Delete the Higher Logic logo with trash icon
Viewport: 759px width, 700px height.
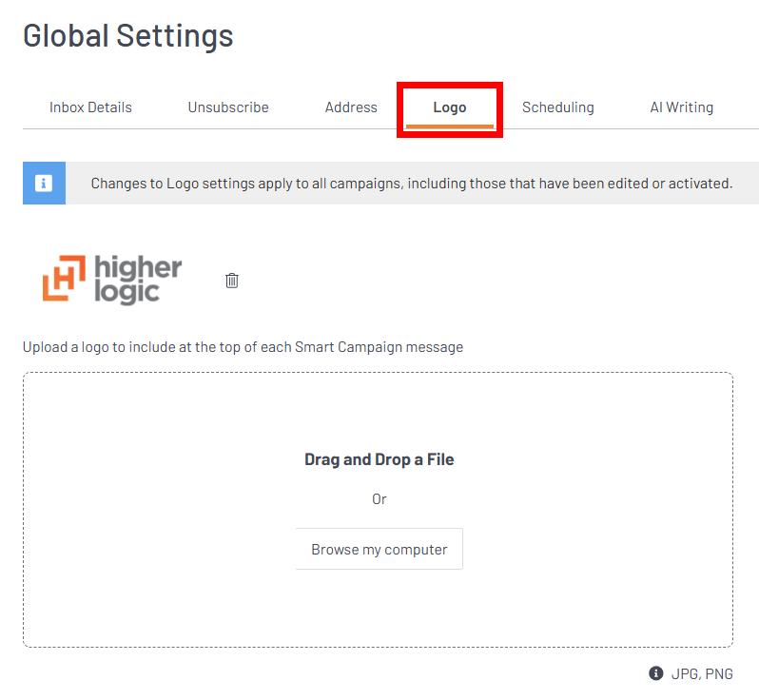click(x=232, y=281)
